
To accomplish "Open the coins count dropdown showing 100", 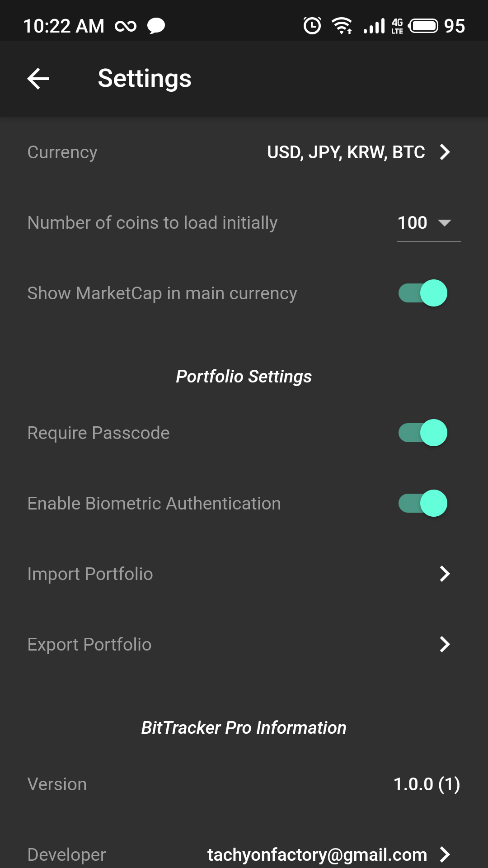I will 428,223.
